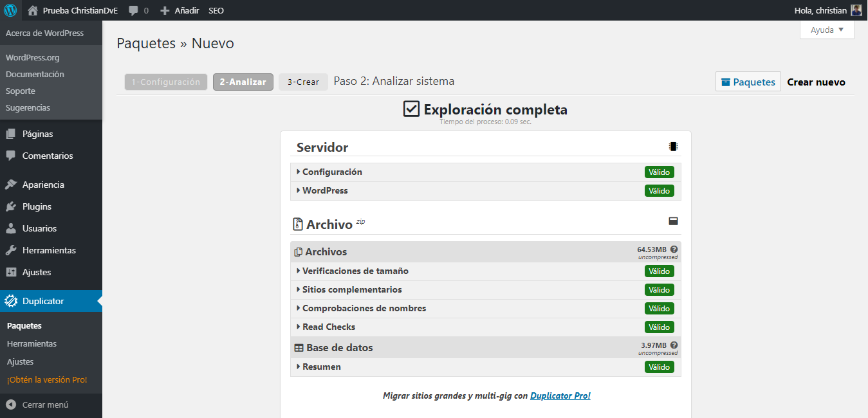The image size is (868, 418).
Task: Click the 64.53MB size value
Action: pos(652,250)
